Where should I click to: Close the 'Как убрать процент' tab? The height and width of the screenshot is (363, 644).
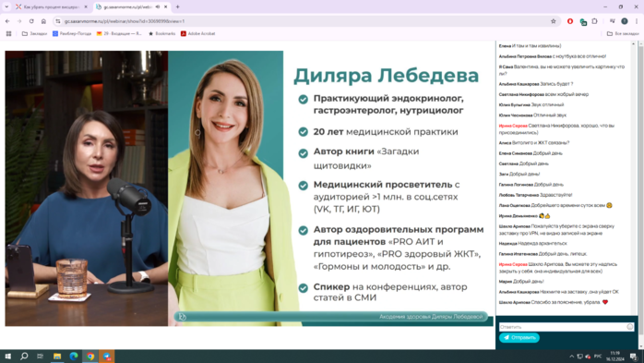pos(86,7)
